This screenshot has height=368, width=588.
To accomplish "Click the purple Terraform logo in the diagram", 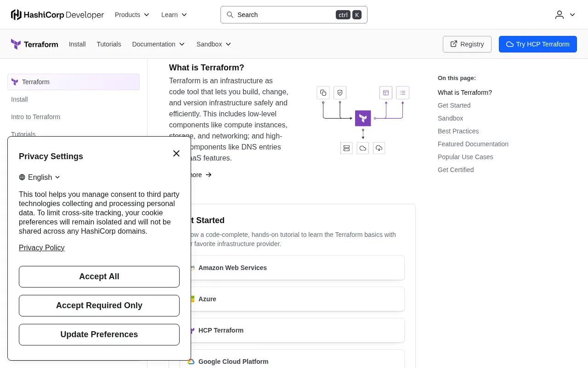I will pyautogui.click(x=363, y=118).
